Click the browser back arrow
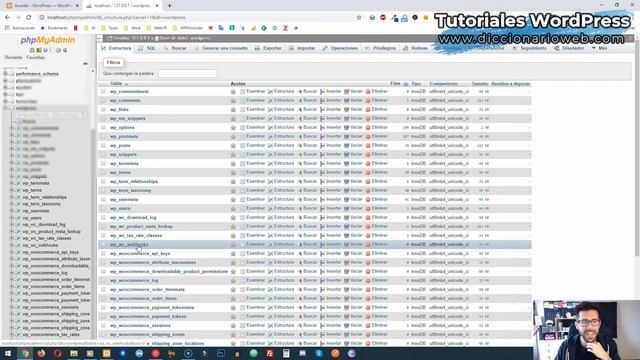Viewport: 640px width, 360px height. coord(7,18)
